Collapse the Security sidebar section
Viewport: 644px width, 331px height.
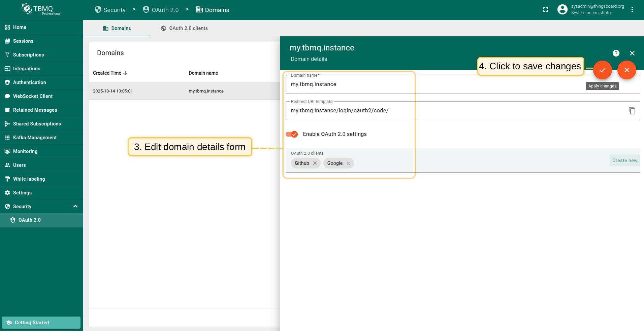pos(75,207)
